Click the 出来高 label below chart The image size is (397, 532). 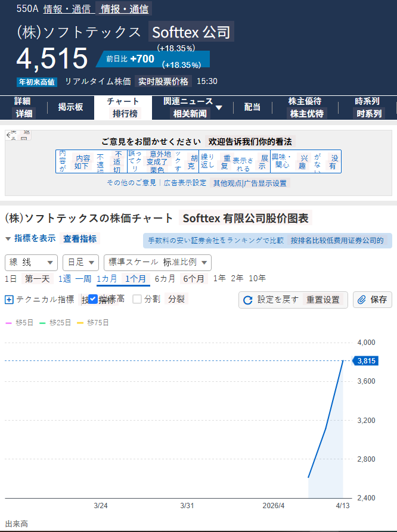click(17, 524)
